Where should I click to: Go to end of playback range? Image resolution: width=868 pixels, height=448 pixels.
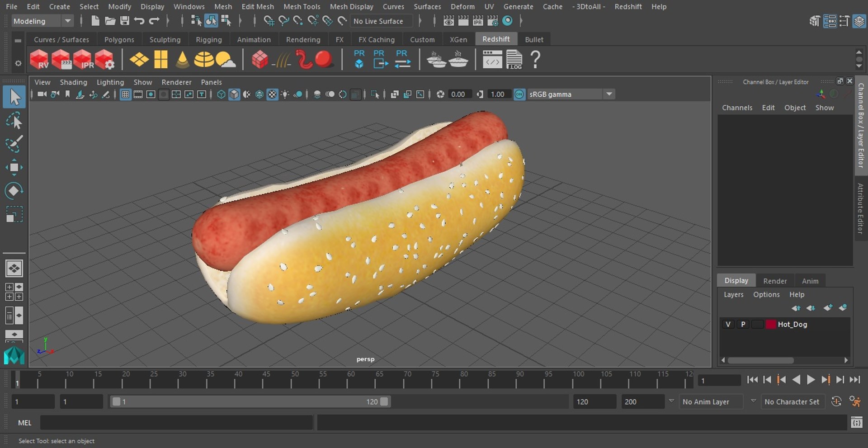tap(855, 380)
